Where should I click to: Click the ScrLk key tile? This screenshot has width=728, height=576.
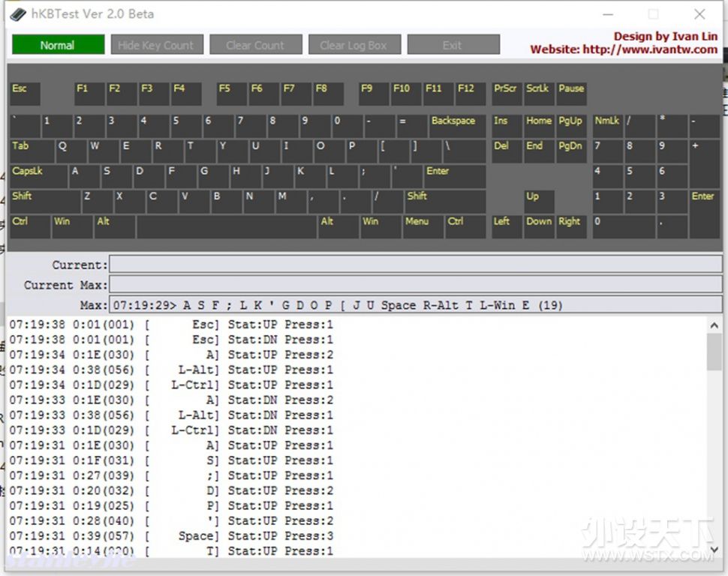coord(539,94)
